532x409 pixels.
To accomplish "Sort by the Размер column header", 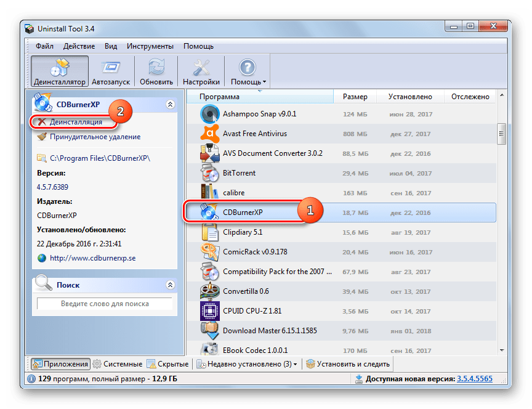I will click(355, 97).
